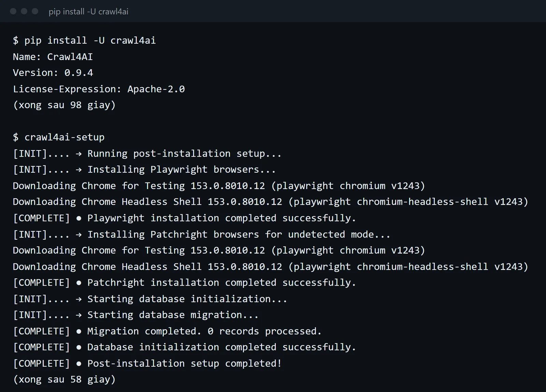This screenshot has height=392, width=546.
Task: Click 'License-Expression: Apache-2.0' line
Action: (x=99, y=89)
